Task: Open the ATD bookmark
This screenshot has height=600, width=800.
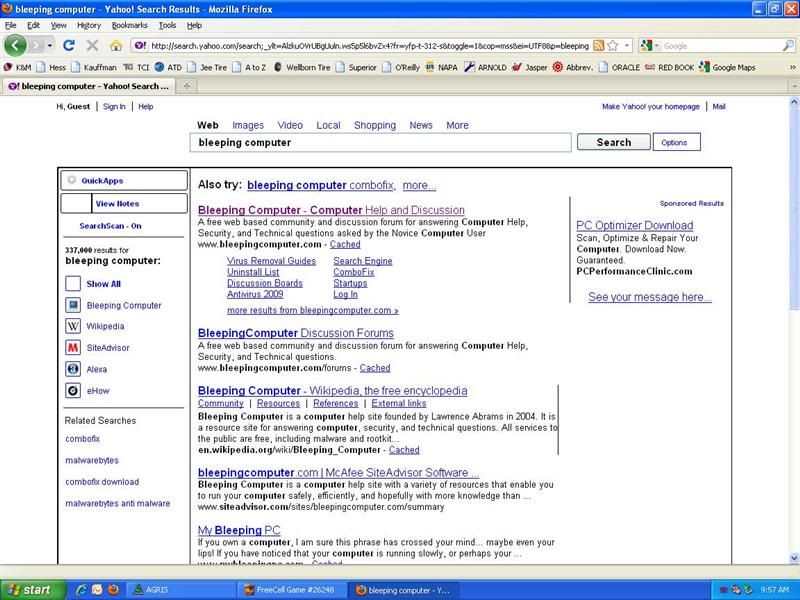Action: point(168,67)
